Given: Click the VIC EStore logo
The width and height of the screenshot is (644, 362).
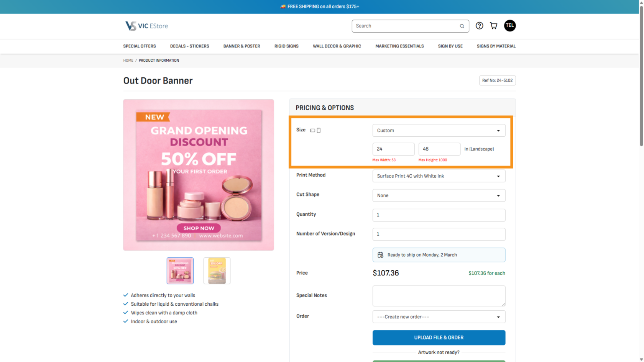Looking at the screenshot, I should [146, 26].
